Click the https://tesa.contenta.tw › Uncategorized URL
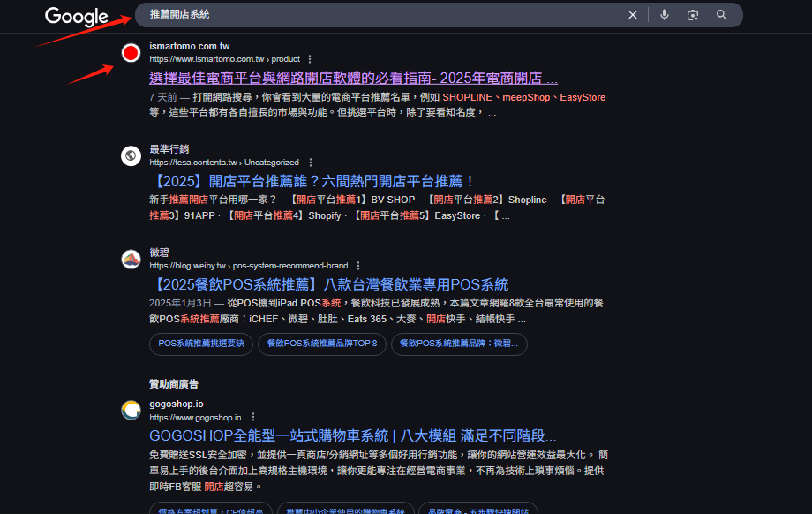Screen dimensions: 812x514 tap(223, 163)
